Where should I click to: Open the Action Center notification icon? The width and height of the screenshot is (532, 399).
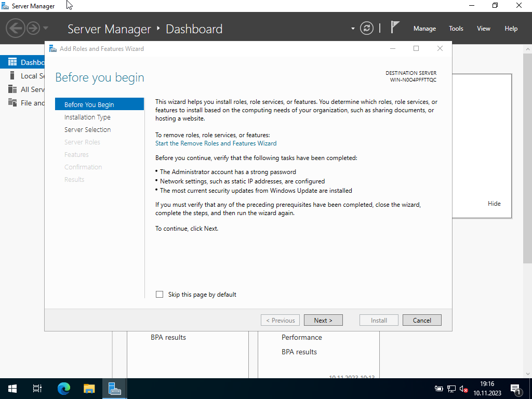516,389
